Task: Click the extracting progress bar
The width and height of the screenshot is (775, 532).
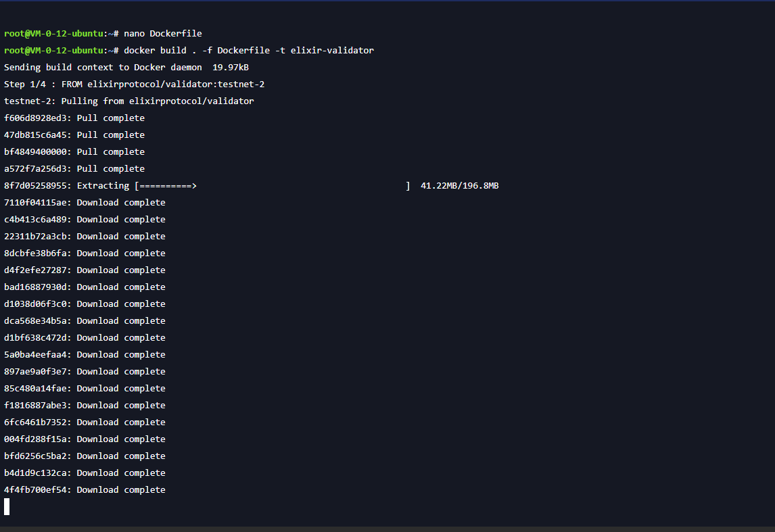Action: pos(273,186)
